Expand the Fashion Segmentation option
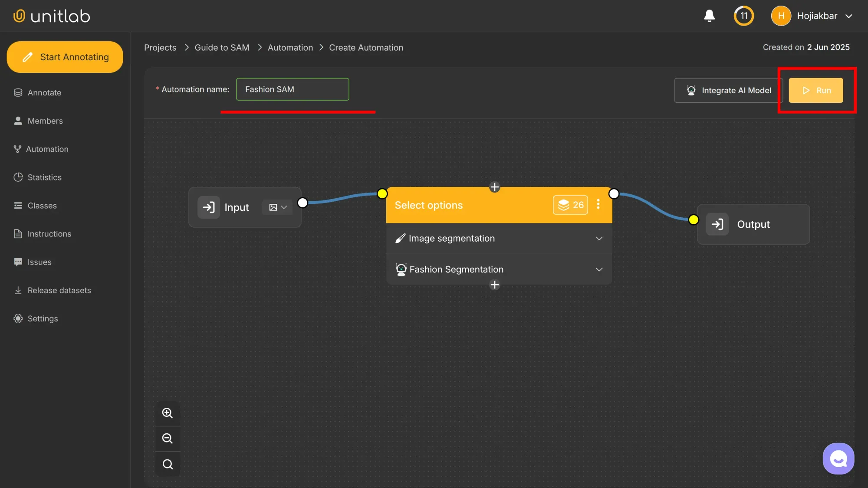This screenshot has height=488, width=868. click(x=599, y=269)
